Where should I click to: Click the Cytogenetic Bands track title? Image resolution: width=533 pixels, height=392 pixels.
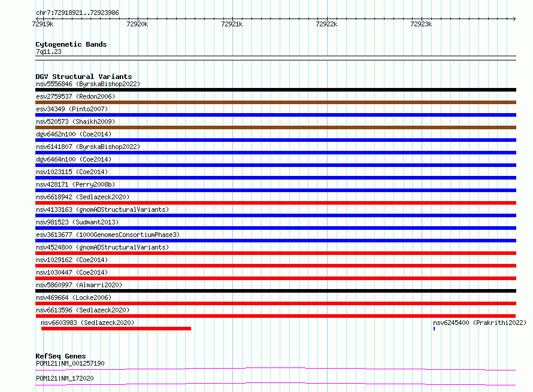click(71, 44)
